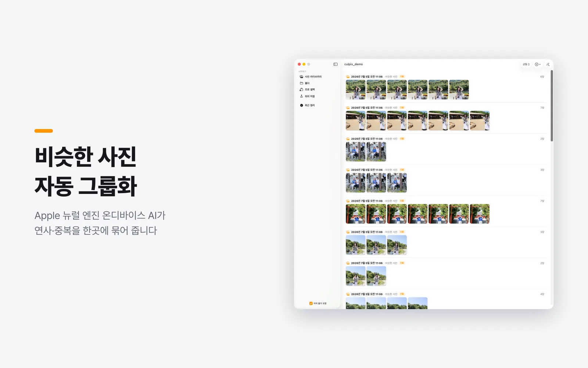Click the 인물 tag in the 4장 group
This screenshot has height=368, width=588.
(x=402, y=294)
